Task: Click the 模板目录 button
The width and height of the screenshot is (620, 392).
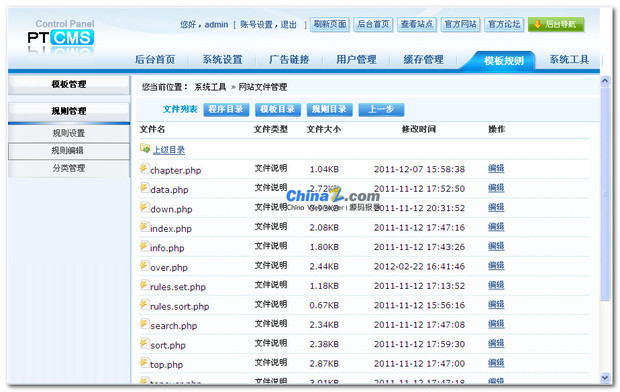Action: point(278,110)
